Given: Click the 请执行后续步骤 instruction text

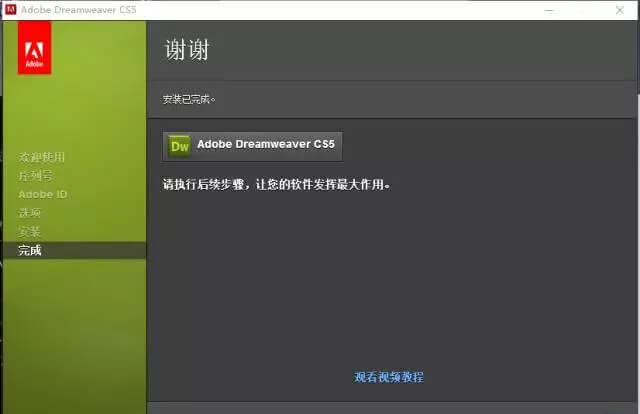Looking at the screenshot, I should click(x=276, y=185).
